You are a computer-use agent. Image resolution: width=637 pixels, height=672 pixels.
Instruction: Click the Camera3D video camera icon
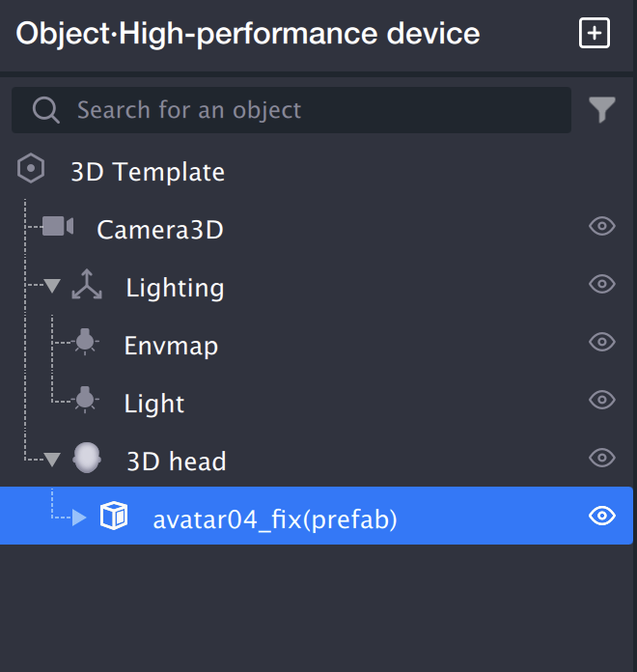pos(58,227)
